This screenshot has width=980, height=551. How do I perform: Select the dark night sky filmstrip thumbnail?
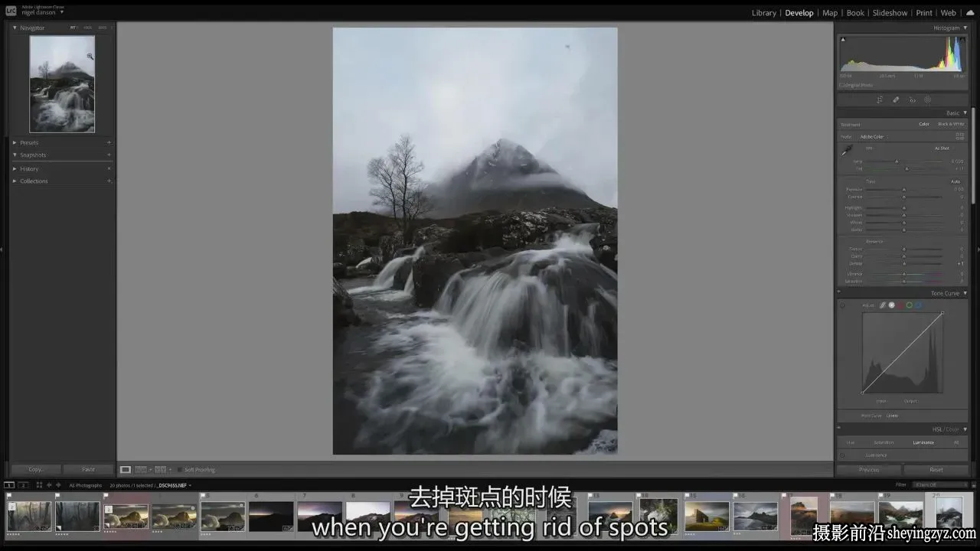pyautogui.click(x=271, y=516)
